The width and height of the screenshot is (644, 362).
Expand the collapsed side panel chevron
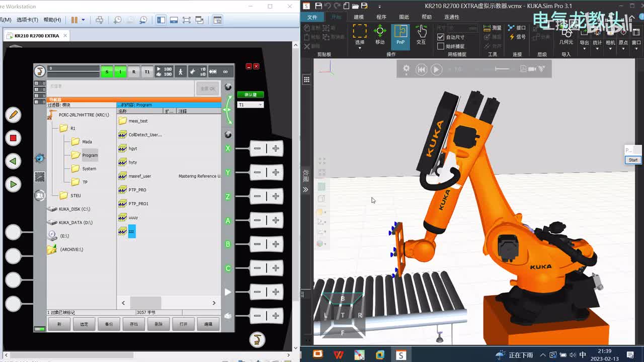pos(305,190)
